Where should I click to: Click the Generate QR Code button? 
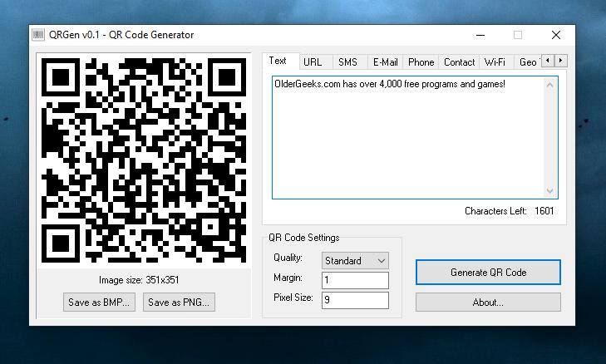pos(488,273)
